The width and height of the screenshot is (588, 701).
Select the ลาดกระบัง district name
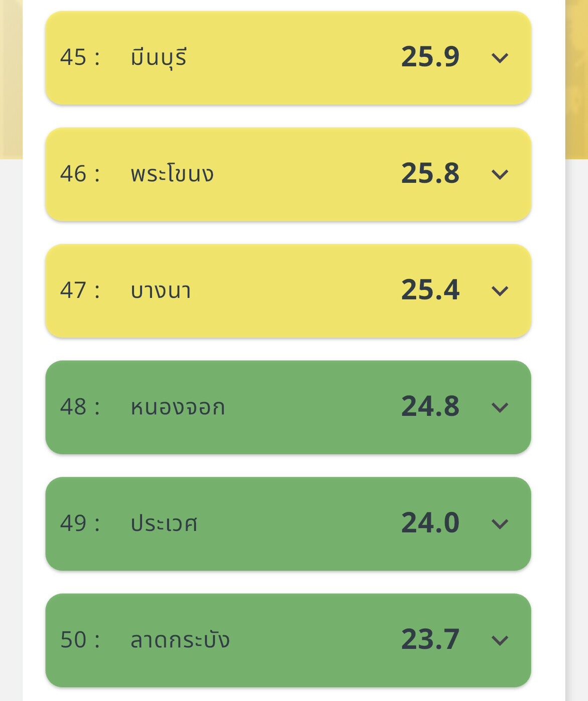tap(180, 639)
